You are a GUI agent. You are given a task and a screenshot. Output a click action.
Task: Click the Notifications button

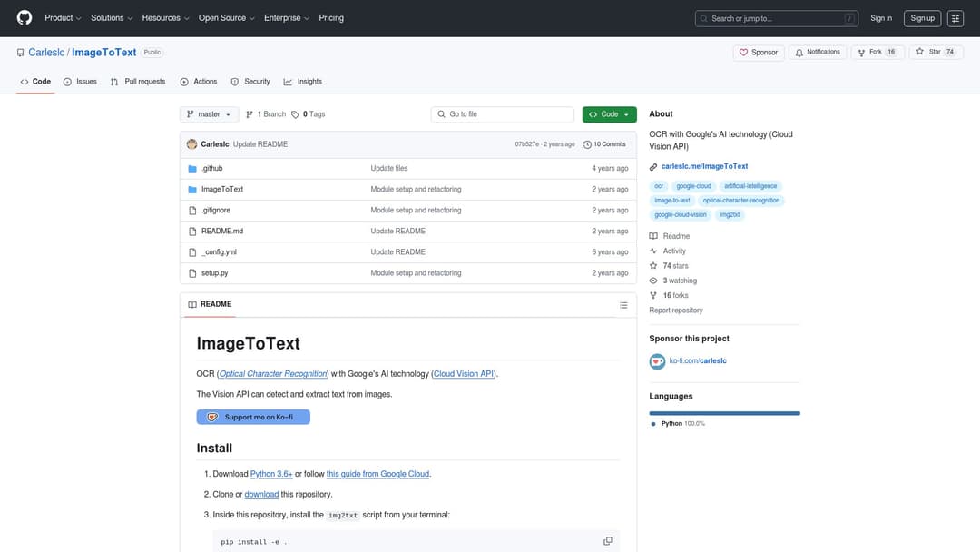(x=818, y=53)
